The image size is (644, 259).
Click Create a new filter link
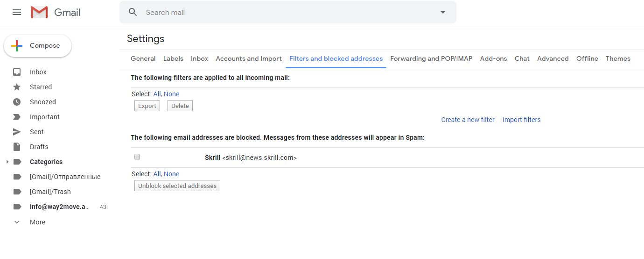[x=468, y=120]
